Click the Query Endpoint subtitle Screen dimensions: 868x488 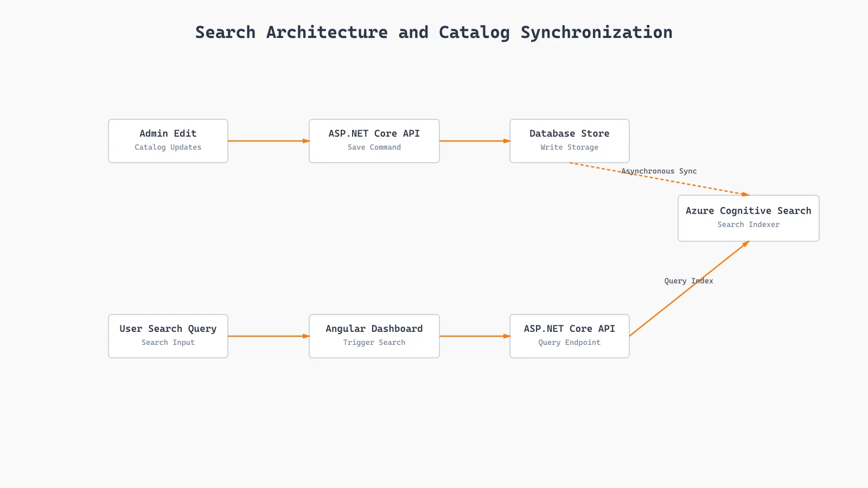coord(570,343)
